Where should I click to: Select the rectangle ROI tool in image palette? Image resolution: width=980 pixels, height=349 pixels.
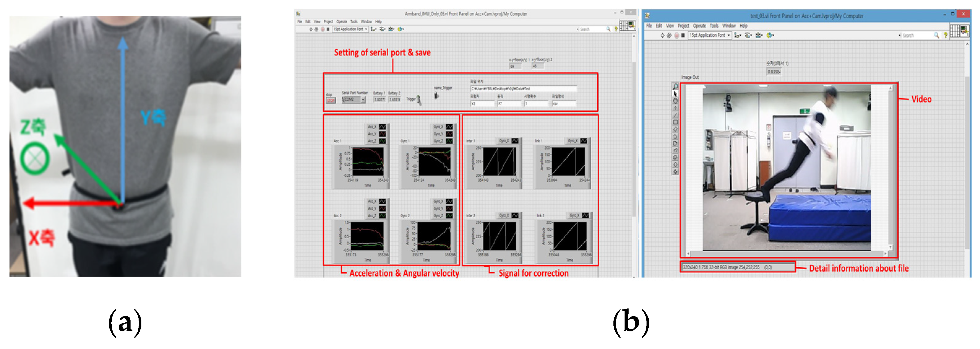[x=675, y=123]
